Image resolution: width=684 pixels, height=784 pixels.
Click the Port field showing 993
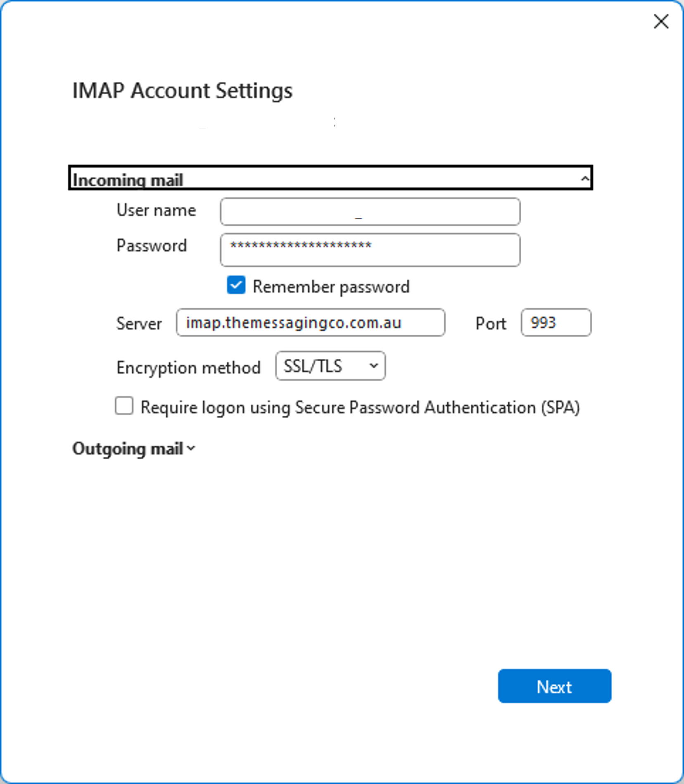[556, 322]
